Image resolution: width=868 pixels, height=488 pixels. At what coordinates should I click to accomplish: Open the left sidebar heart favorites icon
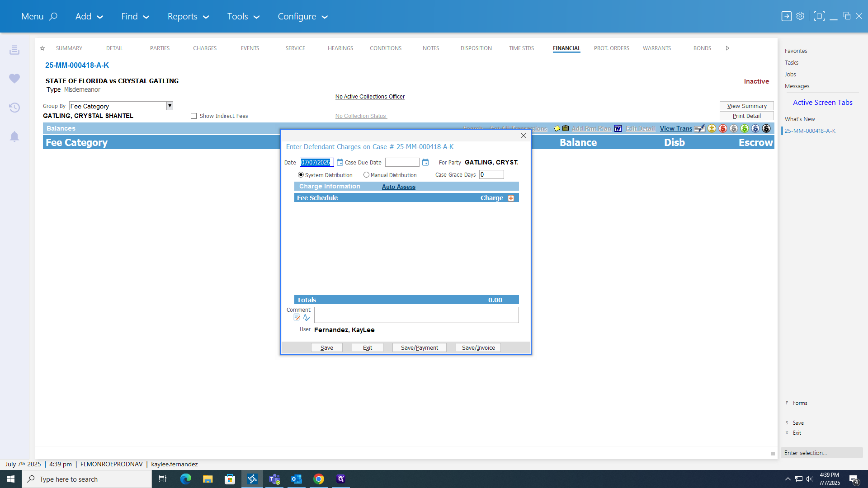(x=14, y=79)
